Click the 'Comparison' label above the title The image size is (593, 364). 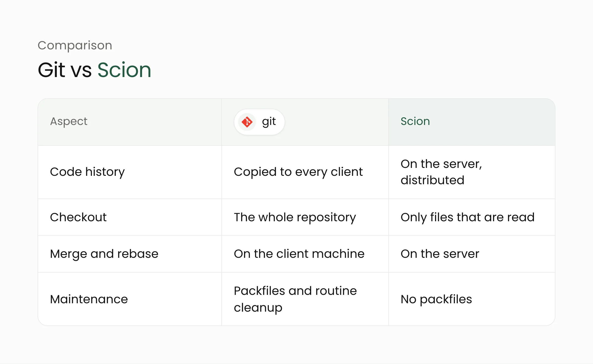(x=75, y=45)
